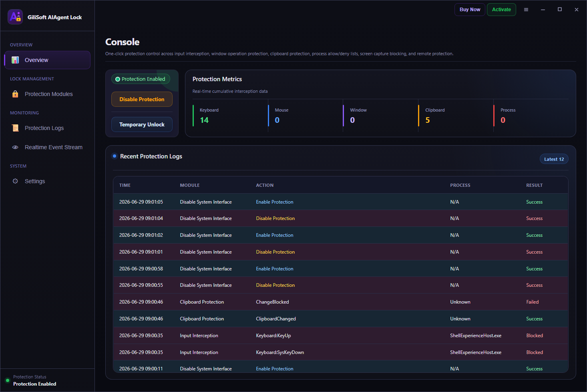587x392 pixels.
Task: Click the Activate button
Action: pyautogui.click(x=501, y=10)
